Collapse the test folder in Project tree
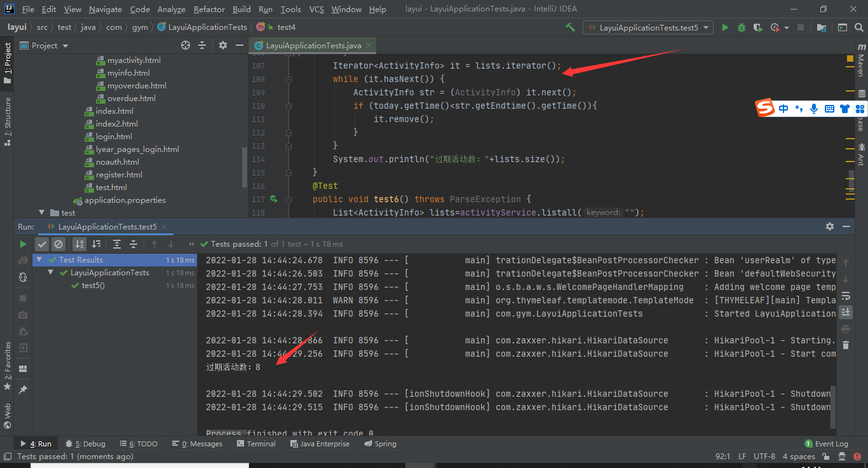 point(42,213)
